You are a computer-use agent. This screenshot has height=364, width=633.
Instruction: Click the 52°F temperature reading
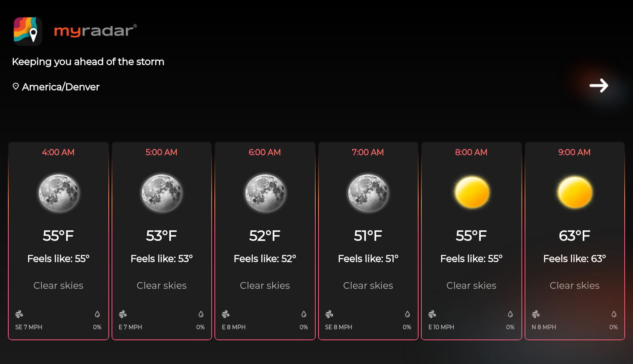pyautogui.click(x=265, y=236)
